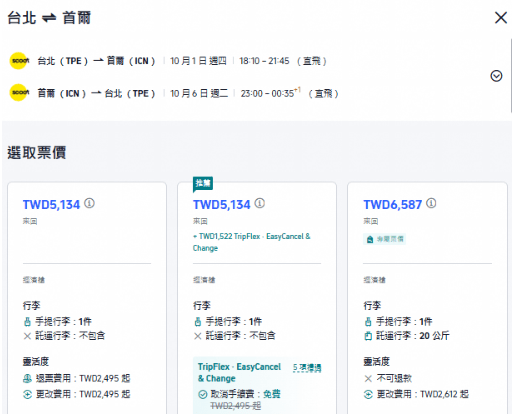Click the + TWD1,522 TripFlex EasyCancel & Change add-on

coord(252,242)
